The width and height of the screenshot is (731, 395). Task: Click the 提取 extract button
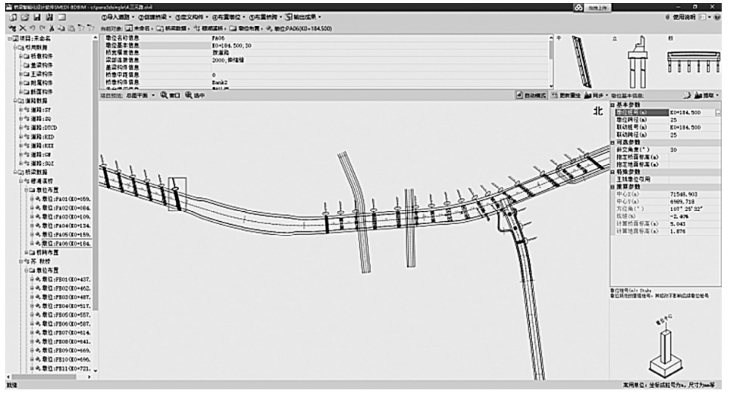[704, 95]
